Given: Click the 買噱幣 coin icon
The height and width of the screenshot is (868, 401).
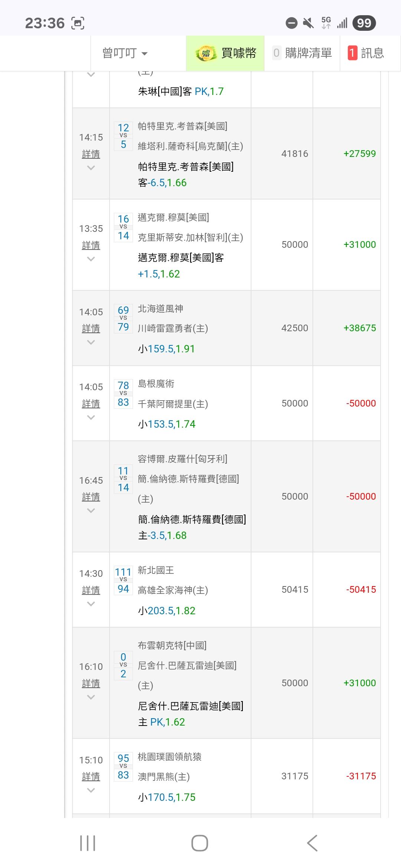Looking at the screenshot, I should [205, 53].
